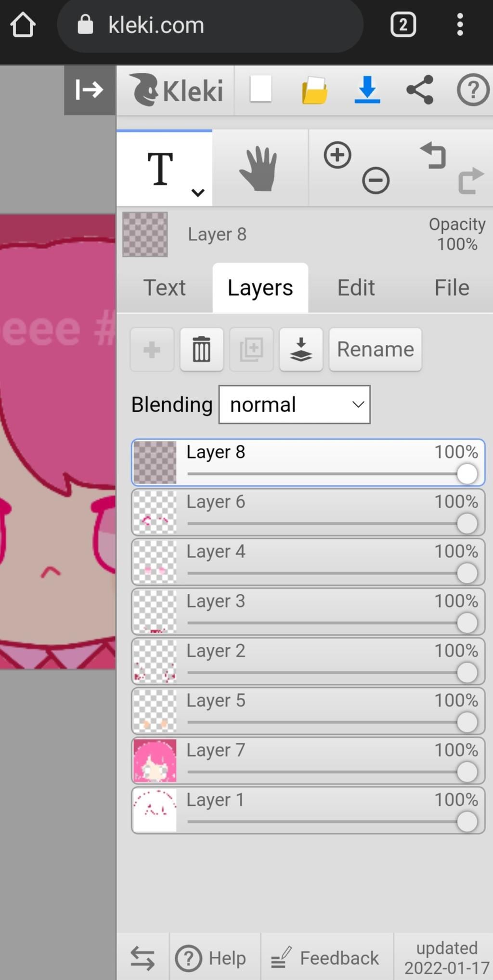Select the Layer 7 thumbnail
This screenshot has width=493, height=980.
pos(155,761)
